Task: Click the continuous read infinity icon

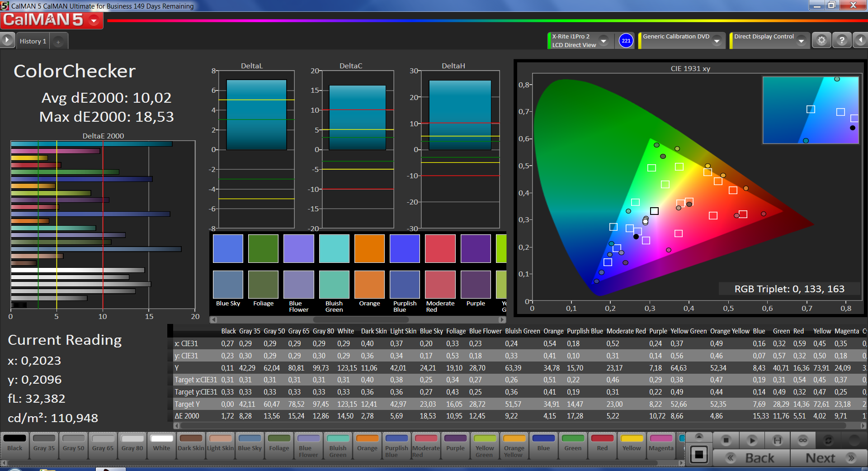Action: tap(803, 440)
